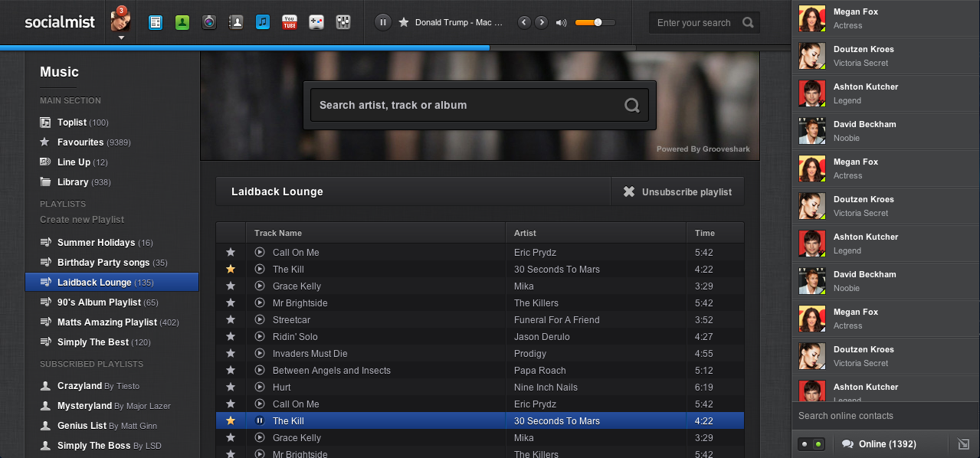980x458 pixels.
Task: Open the Simply The Best playlist
Action: click(x=95, y=342)
